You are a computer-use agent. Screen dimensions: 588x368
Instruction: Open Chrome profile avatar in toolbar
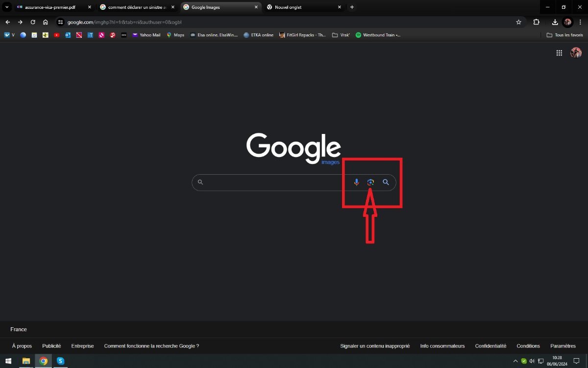click(568, 22)
